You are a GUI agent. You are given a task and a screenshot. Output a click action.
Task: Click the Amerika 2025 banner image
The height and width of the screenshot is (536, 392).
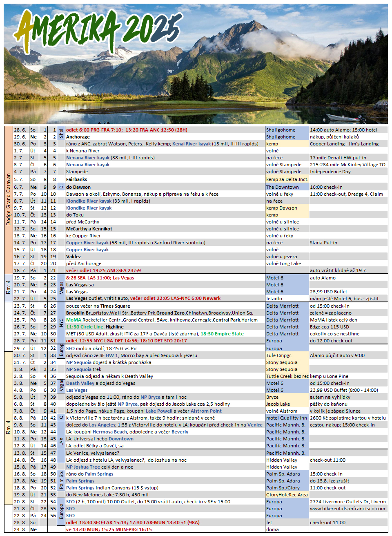(196, 63)
